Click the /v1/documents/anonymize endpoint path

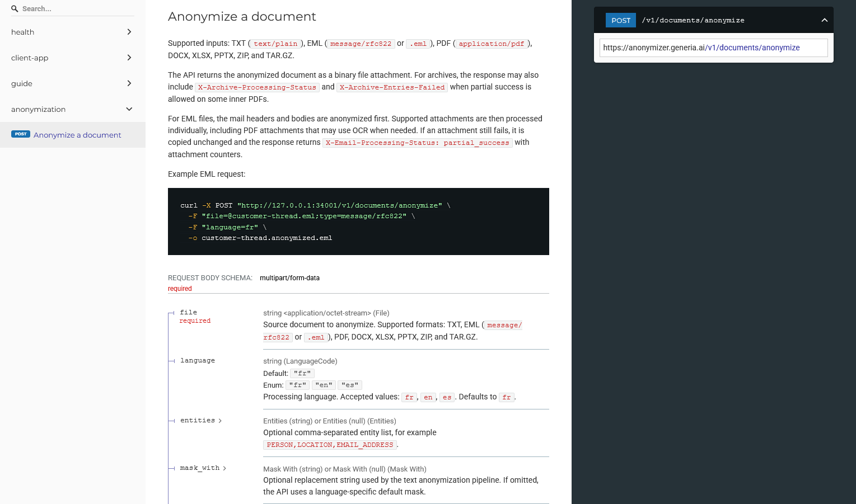tap(693, 20)
